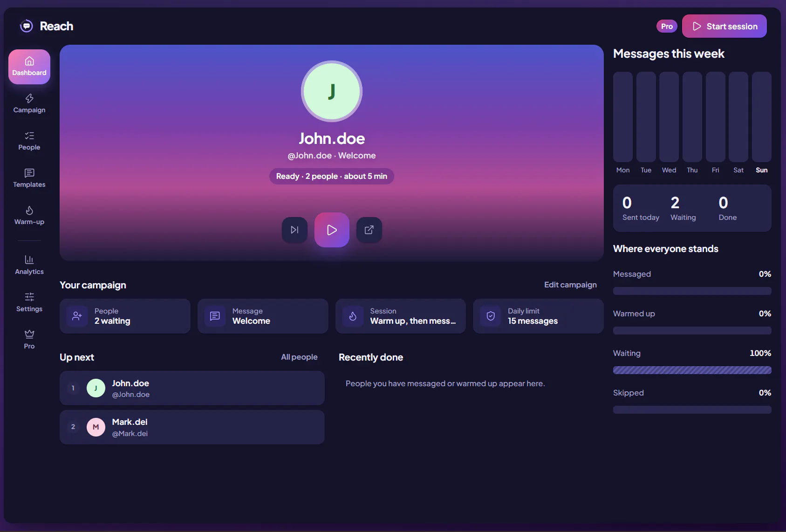The image size is (786, 532).
Task: Click the Reach logo icon
Action: coord(27,26)
